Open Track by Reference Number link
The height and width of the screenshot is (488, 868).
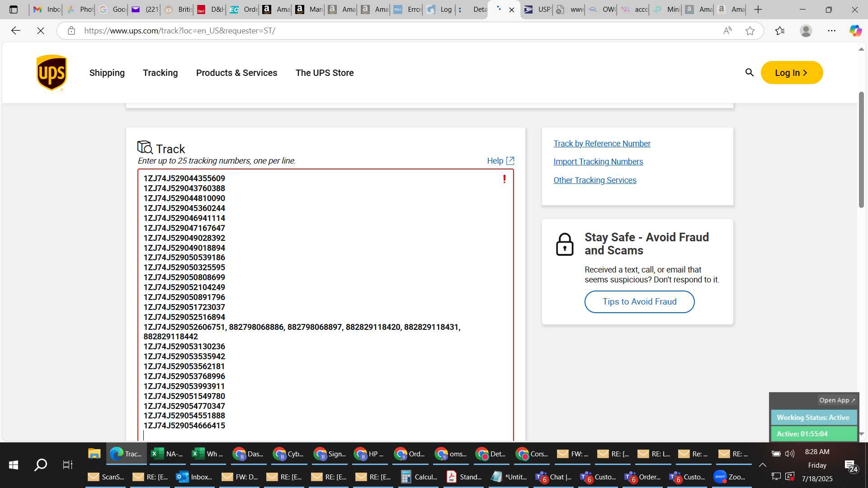(602, 143)
